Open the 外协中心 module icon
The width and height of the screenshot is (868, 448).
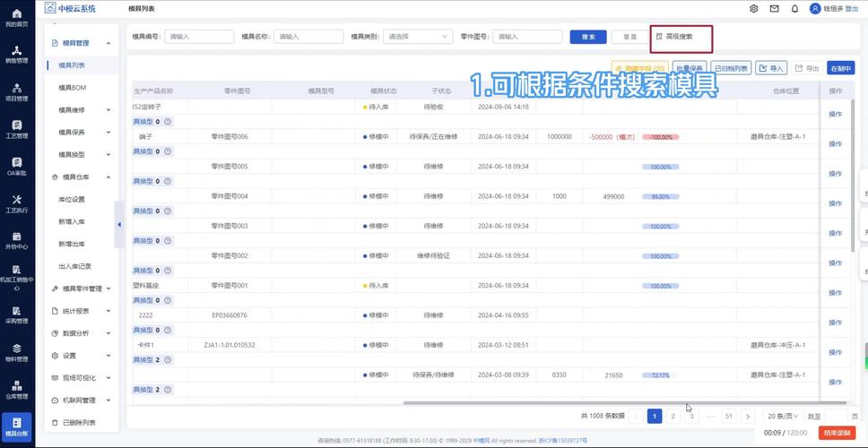click(x=17, y=241)
